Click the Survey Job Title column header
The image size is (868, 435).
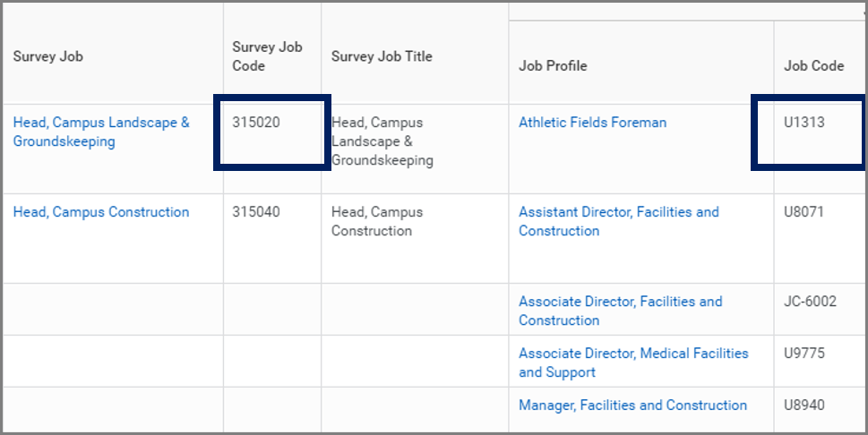[x=382, y=56]
